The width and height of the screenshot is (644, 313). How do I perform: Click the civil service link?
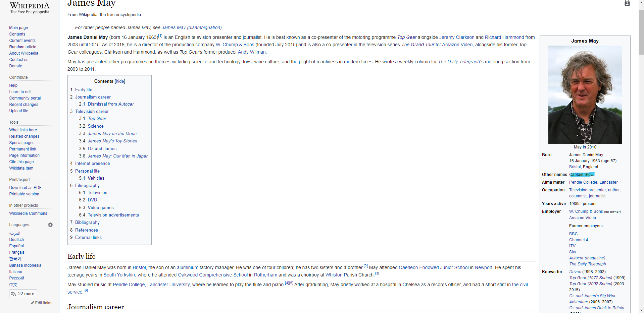tap(520, 285)
